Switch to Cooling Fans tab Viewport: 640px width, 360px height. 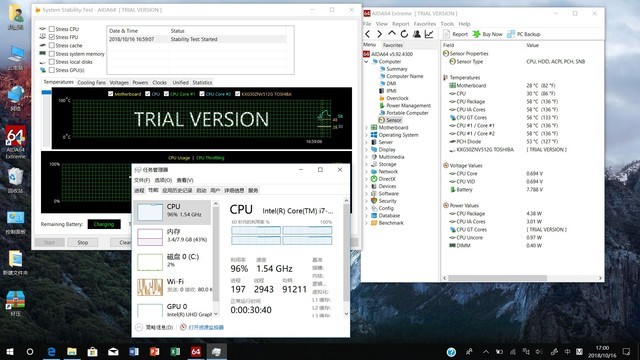[x=91, y=82]
